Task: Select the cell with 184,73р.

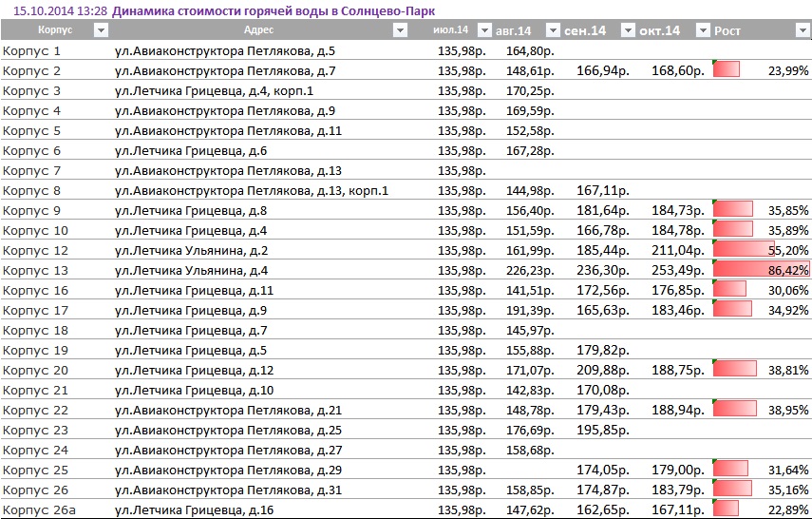Action: pos(678,210)
